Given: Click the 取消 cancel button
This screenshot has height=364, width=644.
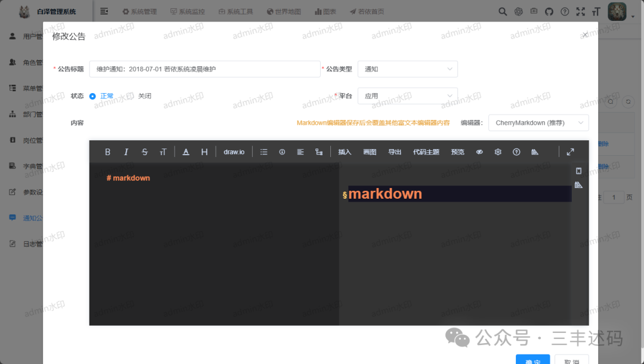Looking at the screenshot, I should pyautogui.click(x=571, y=359).
